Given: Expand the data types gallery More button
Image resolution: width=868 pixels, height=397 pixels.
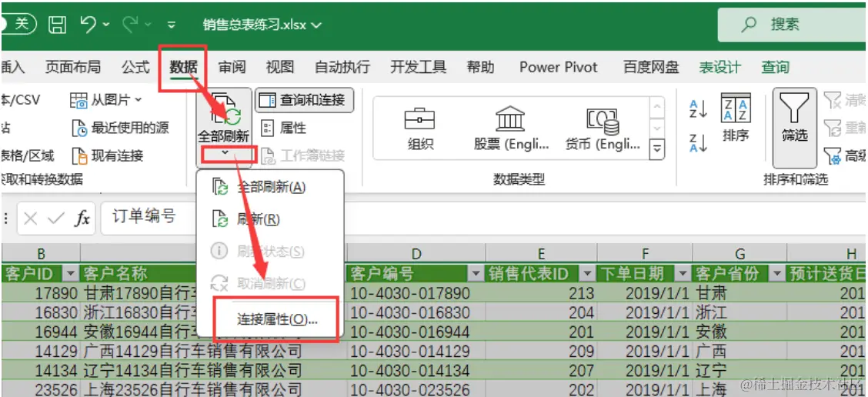Looking at the screenshot, I should click(x=656, y=148).
